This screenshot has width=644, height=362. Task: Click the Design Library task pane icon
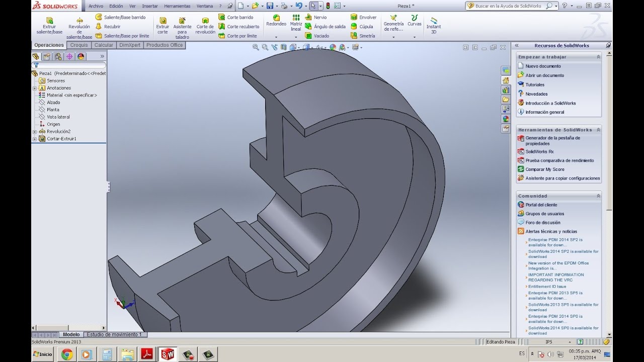506,90
